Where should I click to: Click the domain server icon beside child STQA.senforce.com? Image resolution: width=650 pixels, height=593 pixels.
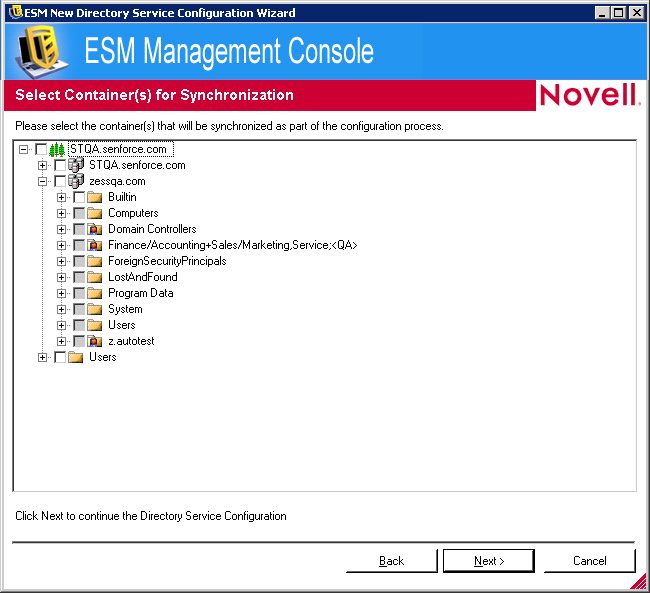(76, 165)
